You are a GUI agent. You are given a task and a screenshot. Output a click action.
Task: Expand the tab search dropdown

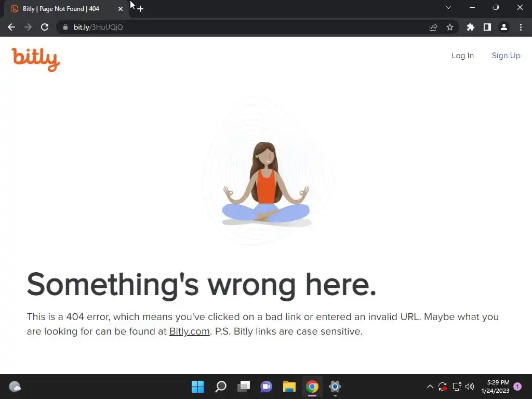(x=448, y=7)
